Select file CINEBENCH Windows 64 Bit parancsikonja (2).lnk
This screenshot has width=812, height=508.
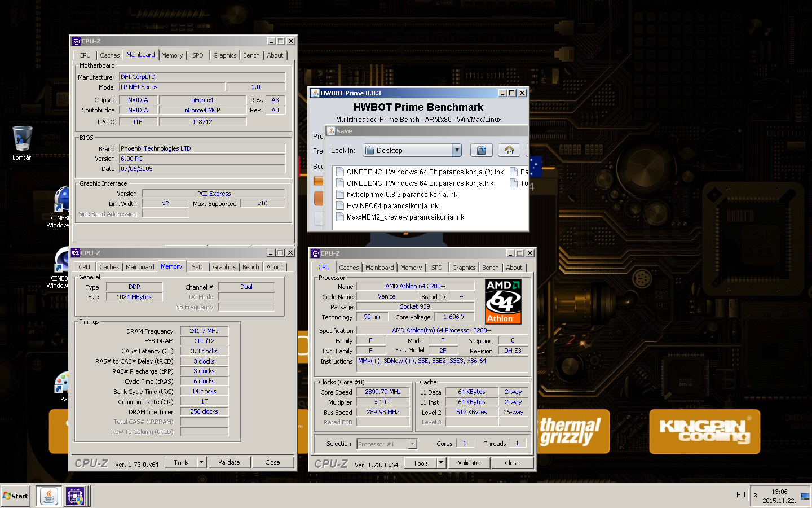click(x=420, y=172)
